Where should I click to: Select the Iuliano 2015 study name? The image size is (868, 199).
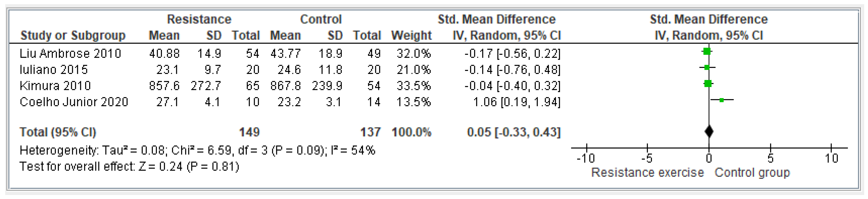click(54, 70)
